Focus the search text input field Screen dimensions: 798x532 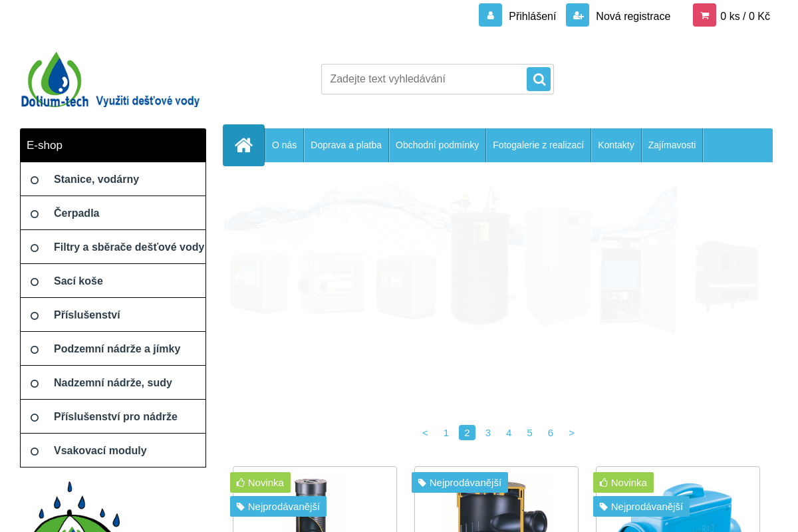pos(424,79)
